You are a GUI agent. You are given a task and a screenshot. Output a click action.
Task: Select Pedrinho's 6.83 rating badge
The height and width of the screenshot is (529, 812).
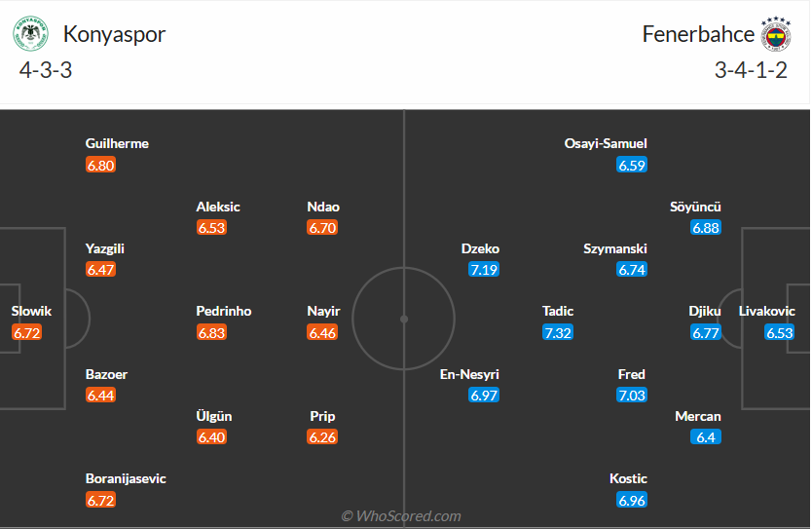(211, 332)
